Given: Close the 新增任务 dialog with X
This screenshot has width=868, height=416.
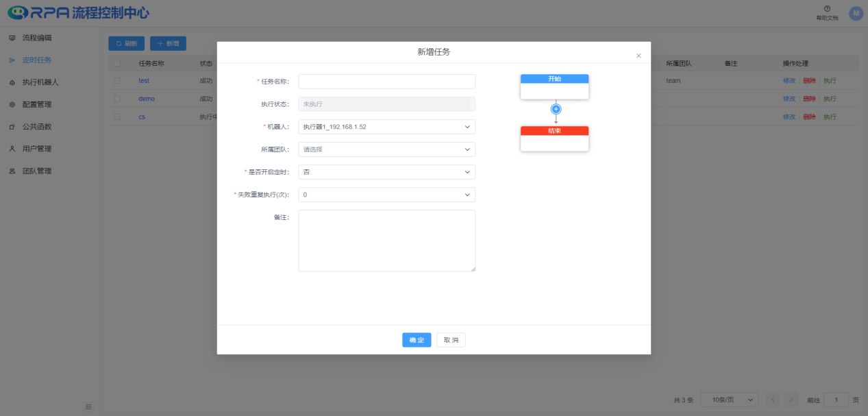Looking at the screenshot, I should (638, 56).
